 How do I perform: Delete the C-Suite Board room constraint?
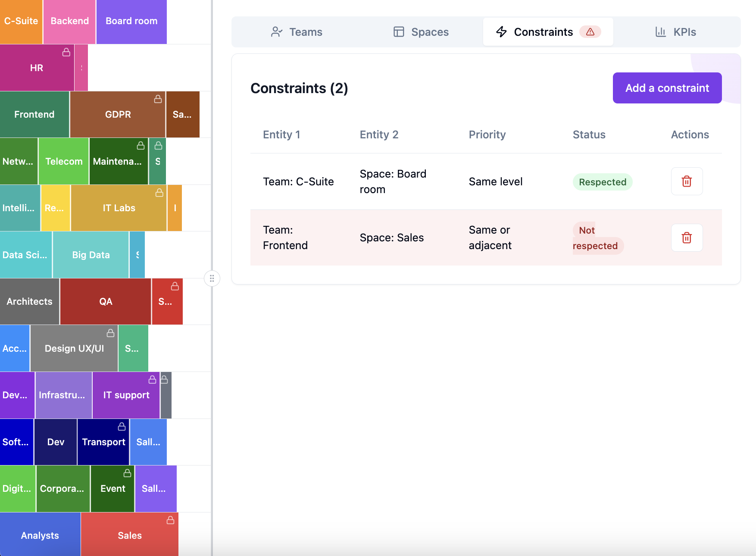[x=687, y=181]
